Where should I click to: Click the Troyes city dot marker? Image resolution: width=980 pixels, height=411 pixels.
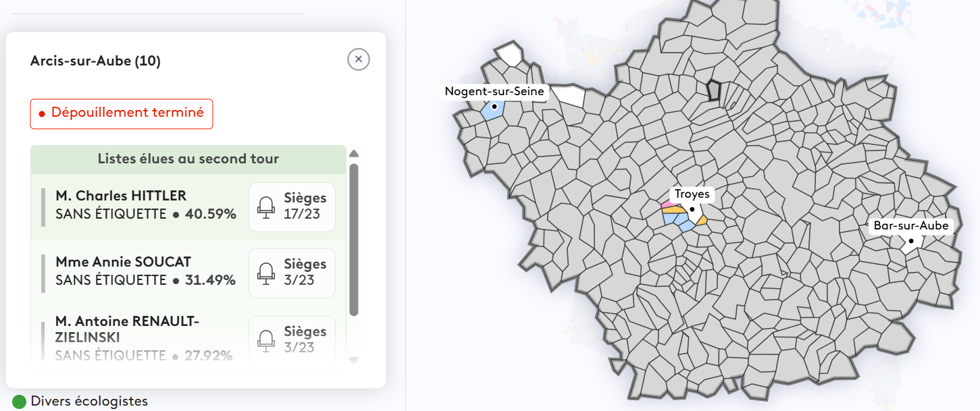tap(692, 210)
